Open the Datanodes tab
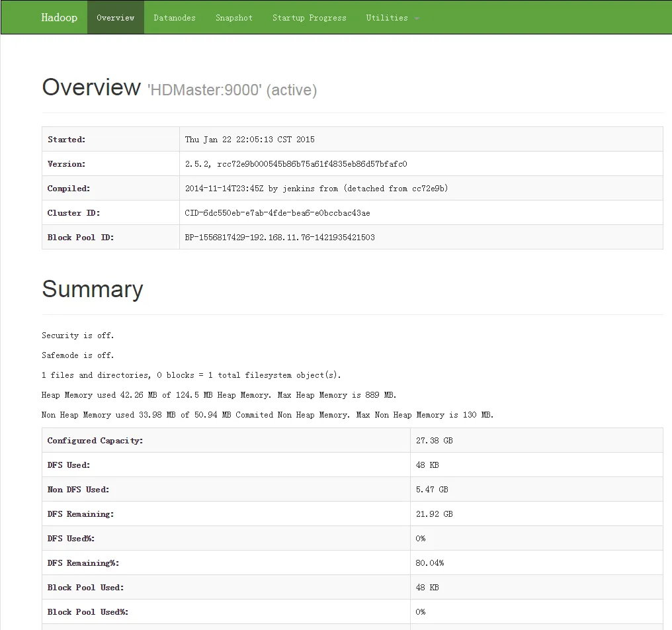 point(175,18)
